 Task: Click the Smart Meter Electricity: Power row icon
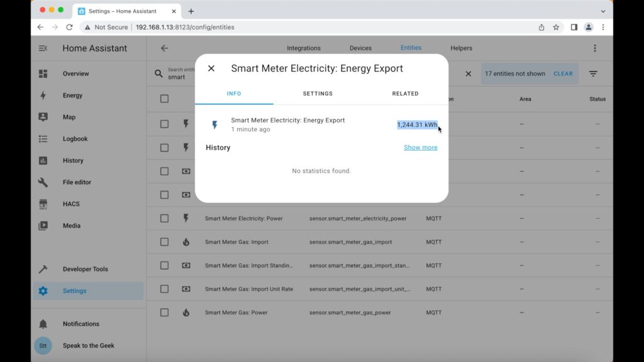pos(186,218)
